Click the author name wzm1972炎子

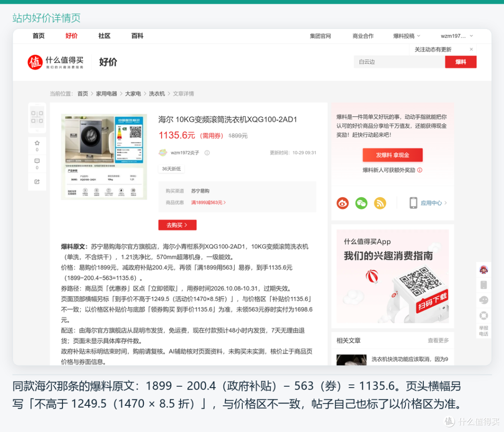tap(185, 153)
